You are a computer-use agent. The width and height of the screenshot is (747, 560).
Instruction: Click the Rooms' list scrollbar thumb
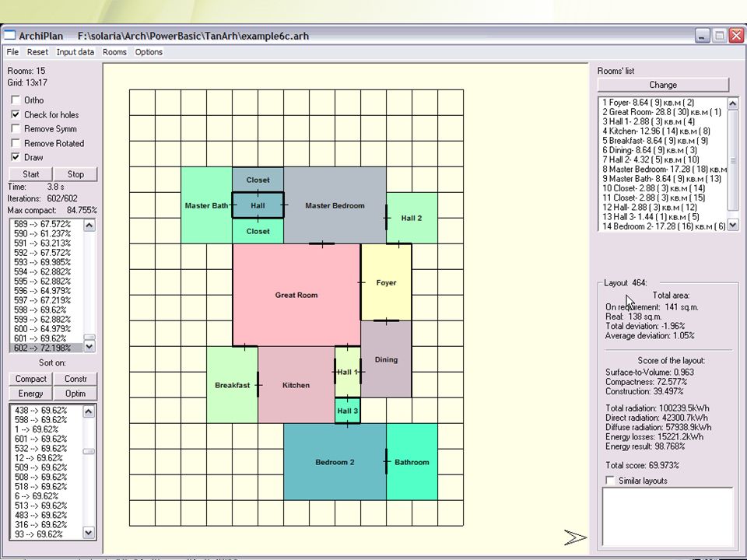point(733,160)
